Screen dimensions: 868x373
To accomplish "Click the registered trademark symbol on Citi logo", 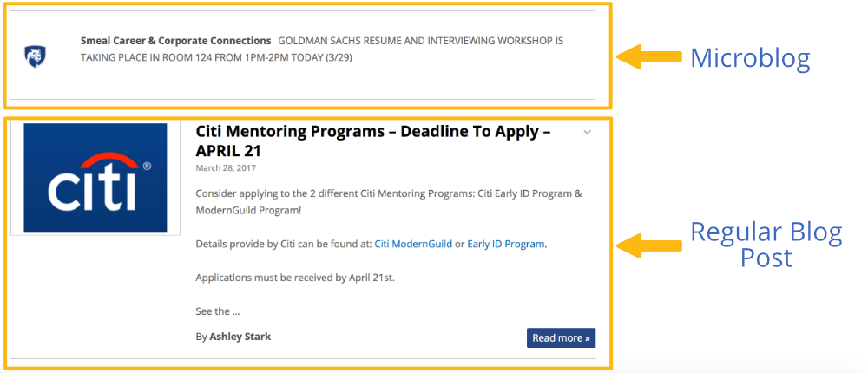I will pyautogui.click(x=147, y=166).
